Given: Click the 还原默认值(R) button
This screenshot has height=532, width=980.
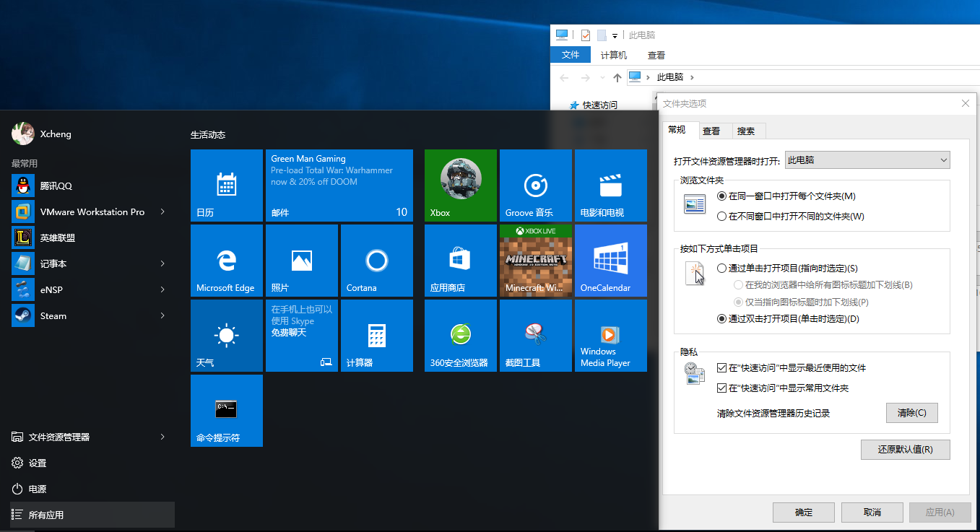Looking at the screenshot, I should click(x=906, y=449).
